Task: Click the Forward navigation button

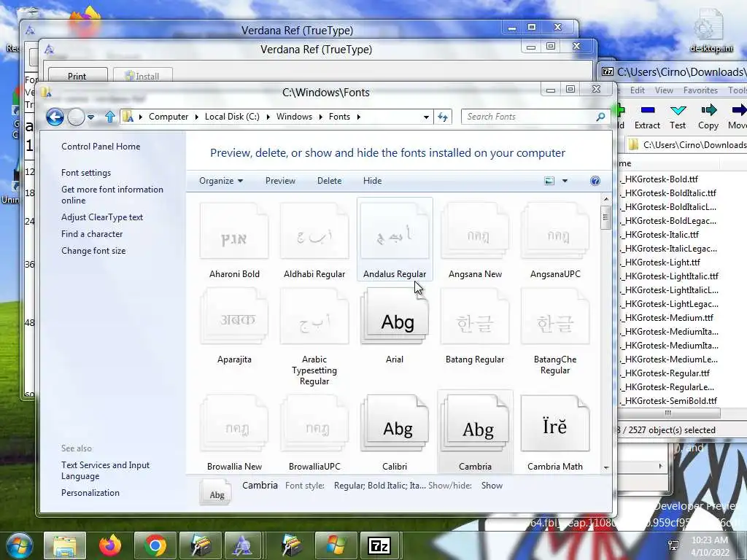Action: [76, 117]
